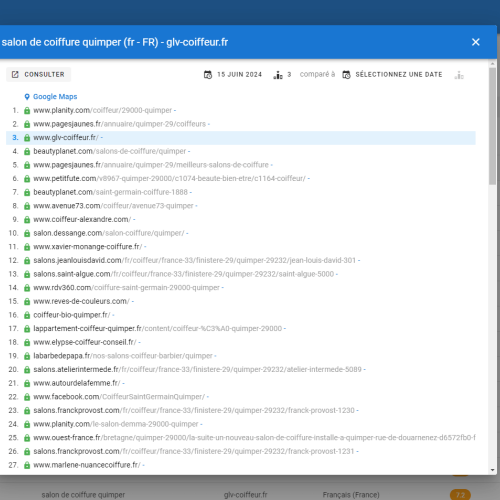Viewport: 500px width, 500px height.
Task: Open franckprovost franck-provost-1231 result
Action: coord(194,452)
